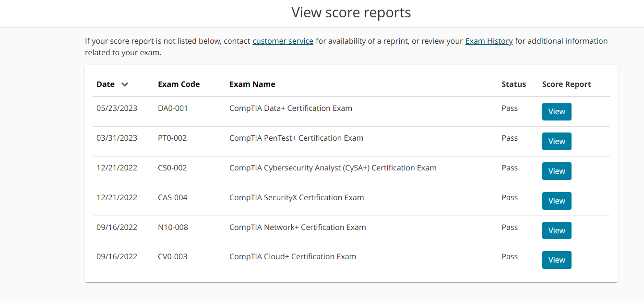644x301 pixels.
Task: Open the customer service link
Action: [x=283, y=41]
